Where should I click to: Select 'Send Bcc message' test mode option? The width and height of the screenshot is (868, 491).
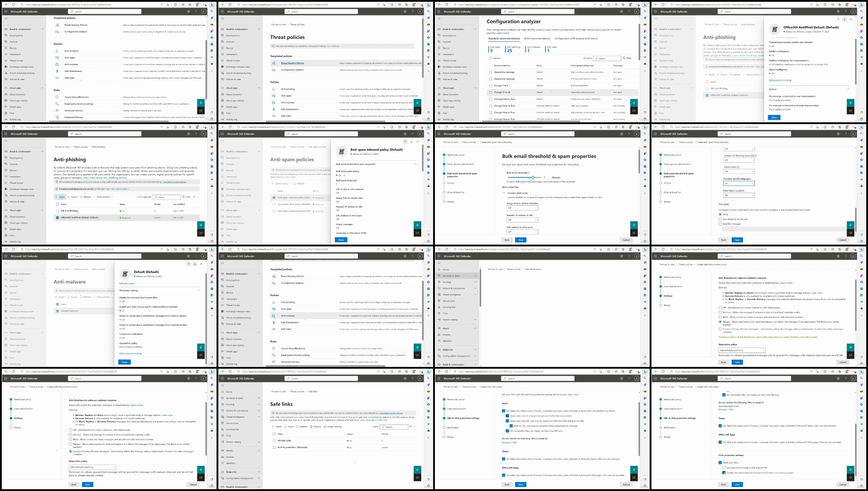720,224
